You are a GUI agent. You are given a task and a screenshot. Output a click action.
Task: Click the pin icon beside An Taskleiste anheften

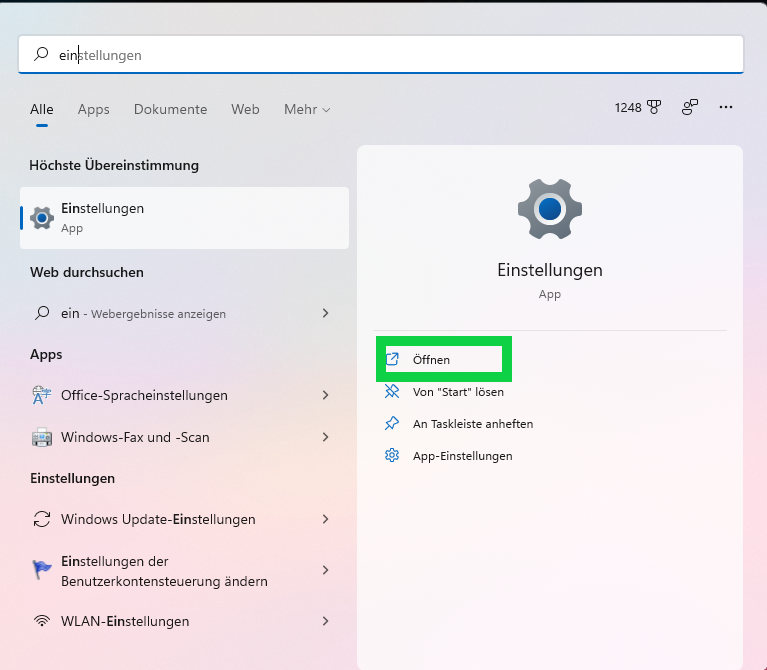point(392,424)
